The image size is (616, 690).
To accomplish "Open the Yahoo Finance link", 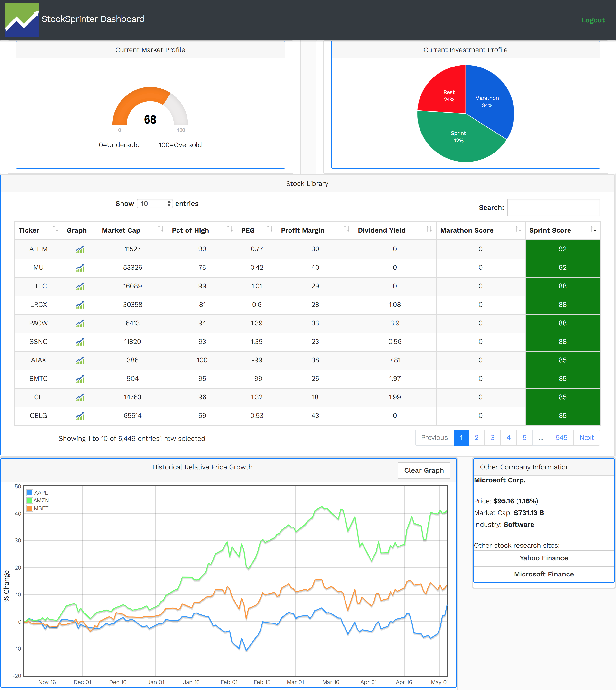I will pos(544,558).
